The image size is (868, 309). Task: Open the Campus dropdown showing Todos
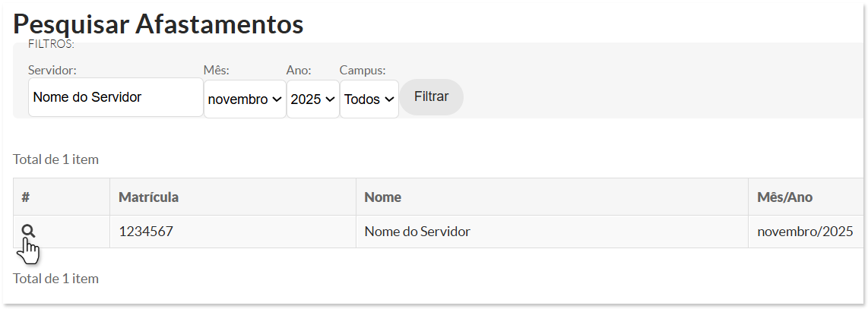369,99
